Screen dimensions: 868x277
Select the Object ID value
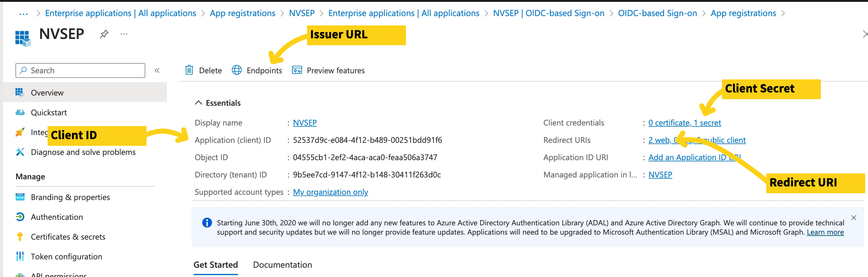point(365,157)
